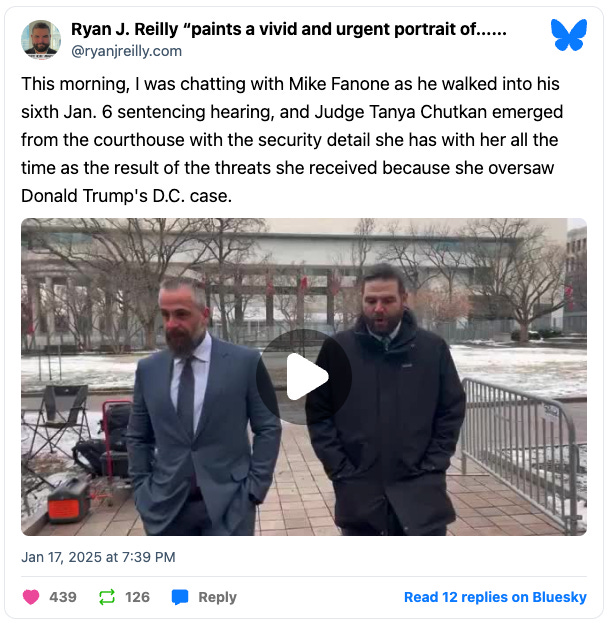Click the Bluesky butterfly logo
608x623 pixels.
pyautogui.click(x=568, y=35)
